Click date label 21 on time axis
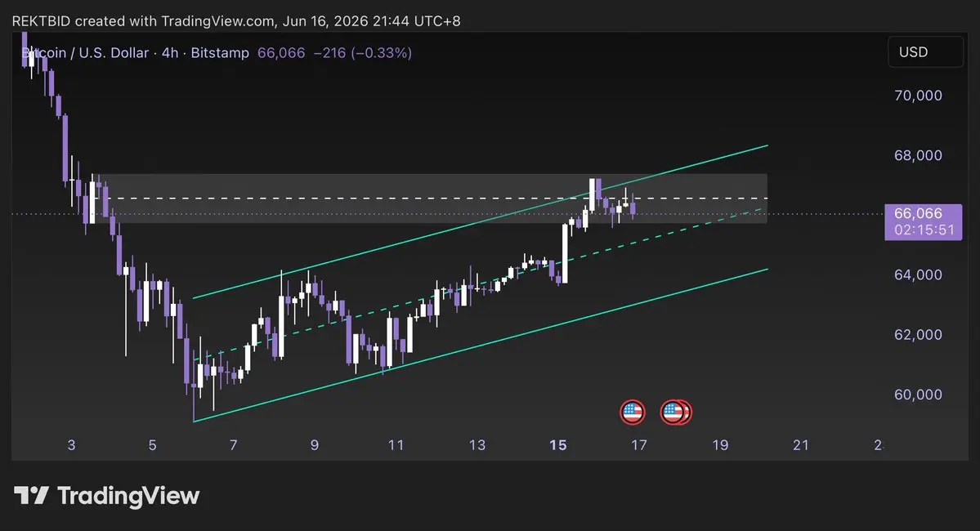 point(801,445)
